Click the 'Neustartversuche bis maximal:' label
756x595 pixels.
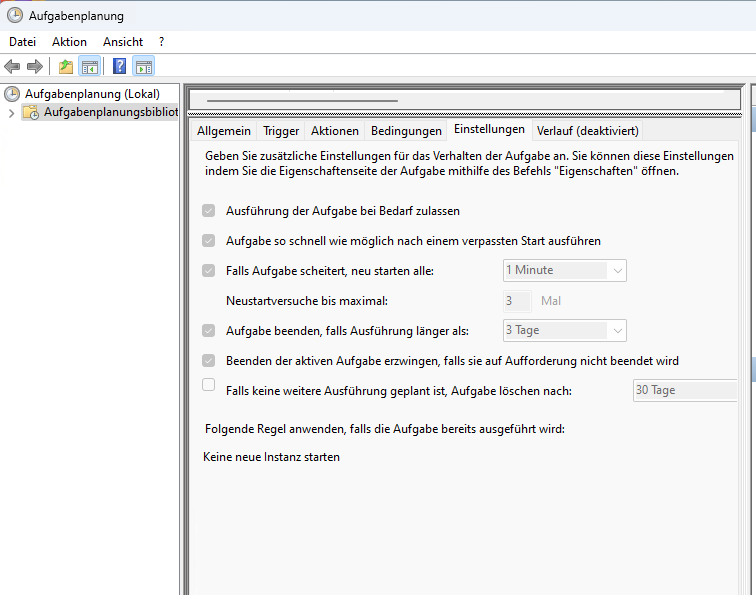tap(307, 301)
